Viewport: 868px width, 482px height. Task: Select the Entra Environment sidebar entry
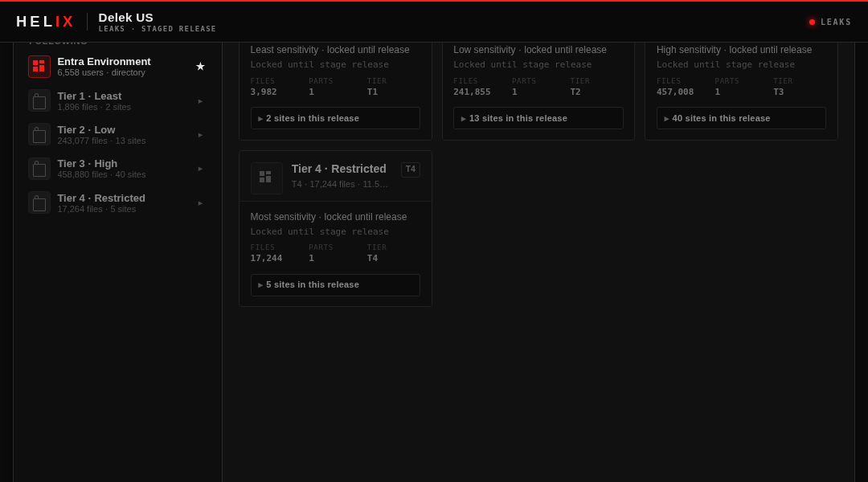tap(117, 67)
